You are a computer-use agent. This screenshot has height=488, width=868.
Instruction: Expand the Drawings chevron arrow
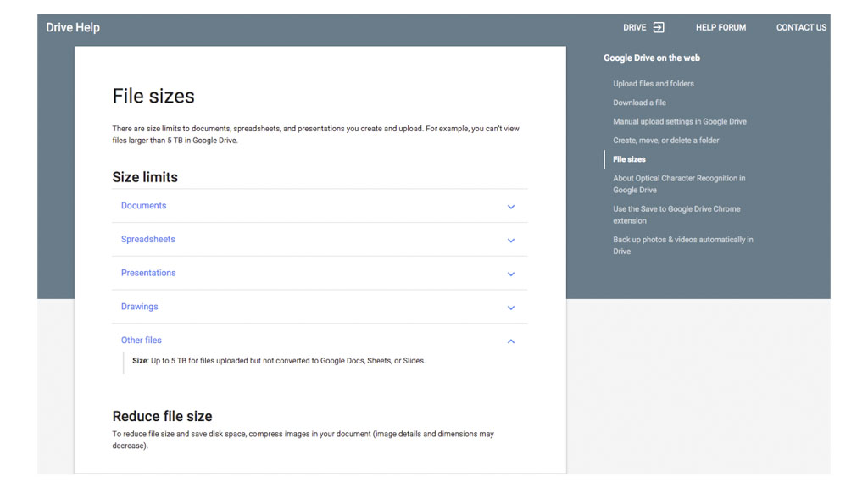pyautogui.click(x=511, y=308)
